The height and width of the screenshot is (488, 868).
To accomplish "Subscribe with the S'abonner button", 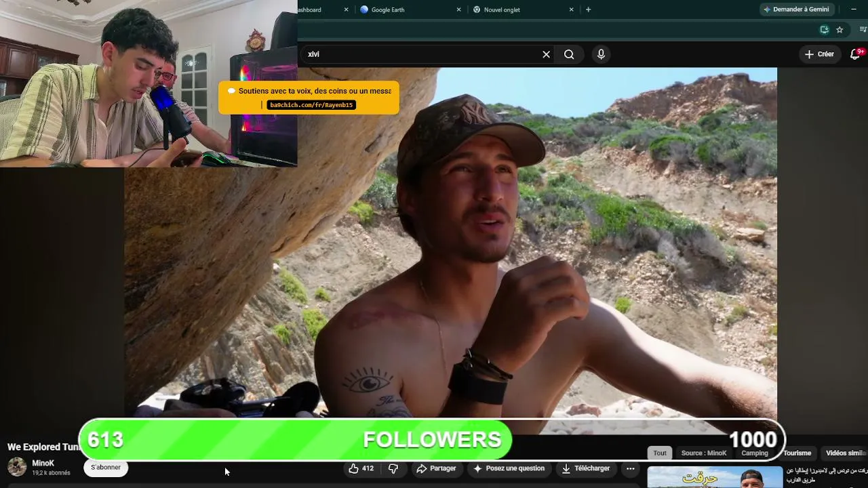I will pos(106,468).
